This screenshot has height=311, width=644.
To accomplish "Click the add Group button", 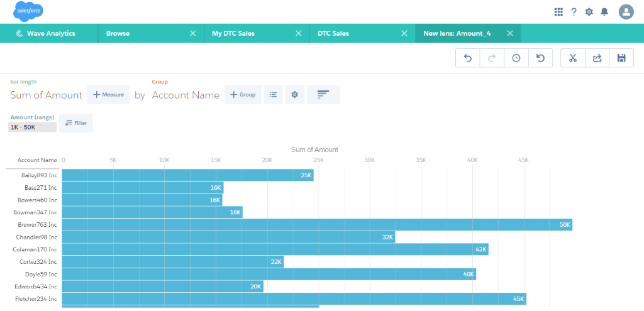I will point(243,95).
